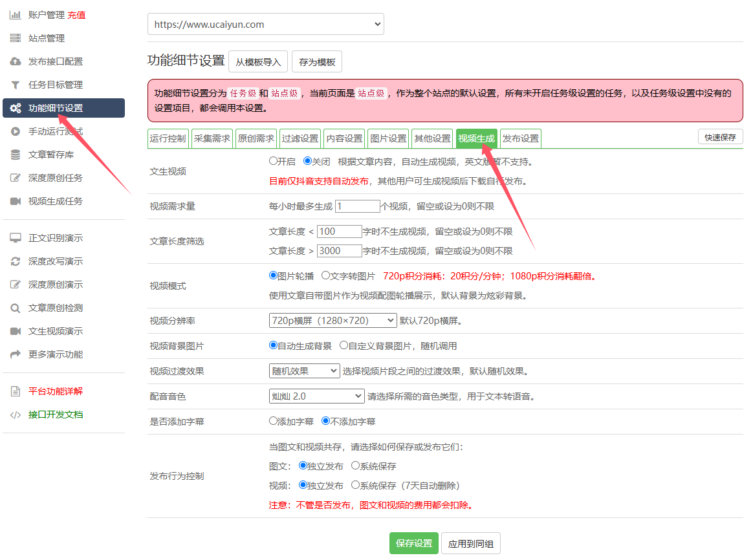Open the 配音音色 dropdown
Viewport: 753px width, 560px height.
[x=316, y=396]
